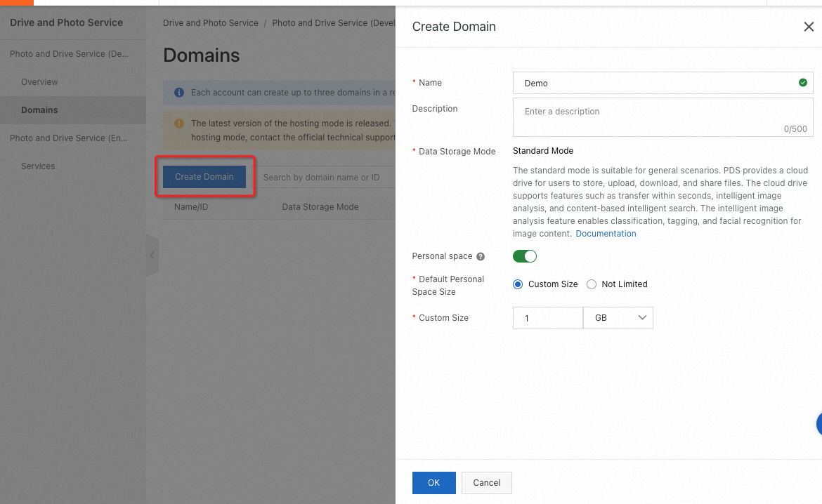Collapse the sidebar with the arrow handle

pos(152,256)
